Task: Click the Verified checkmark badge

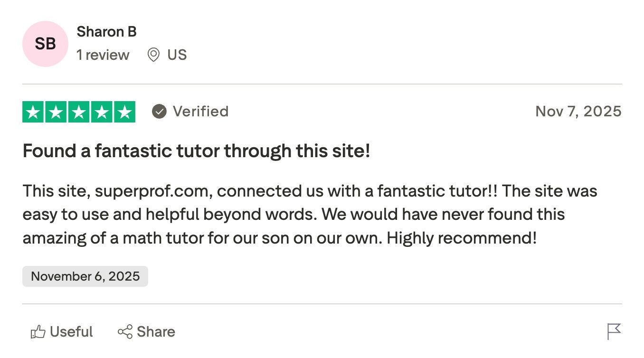Action: click(x=159, y=112)
